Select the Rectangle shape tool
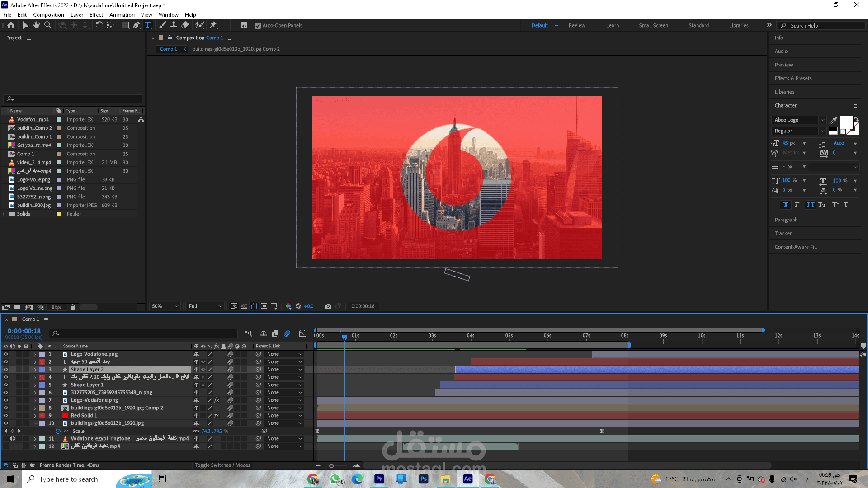This screenshot has height=488, width=868. pos(125,25)
